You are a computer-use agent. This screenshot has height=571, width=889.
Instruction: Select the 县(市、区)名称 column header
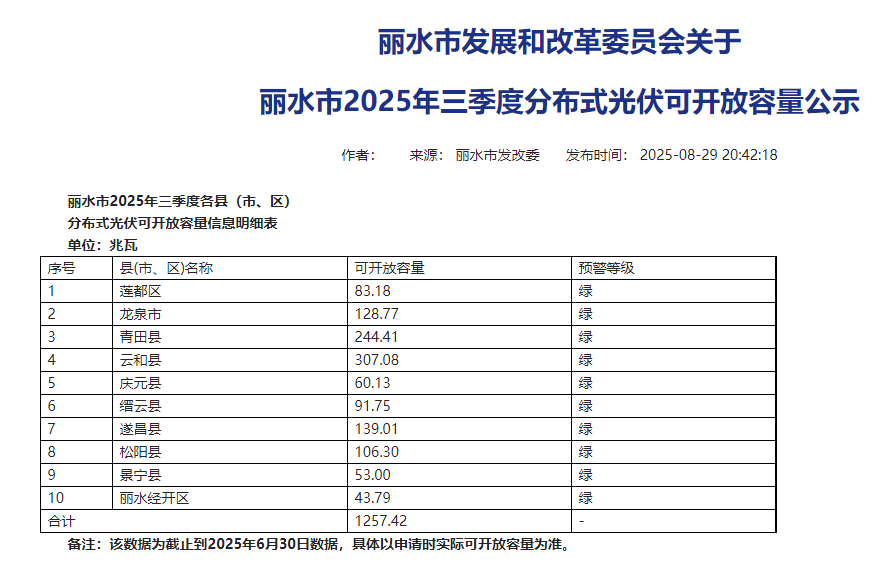166,268
